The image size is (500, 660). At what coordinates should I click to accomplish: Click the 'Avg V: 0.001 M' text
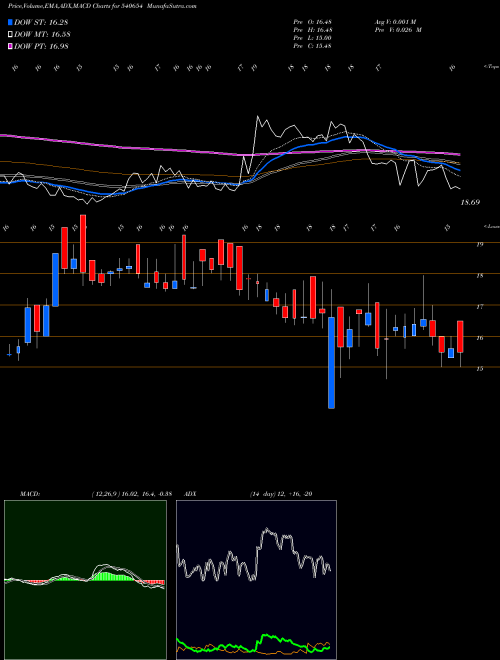[397, 22]
